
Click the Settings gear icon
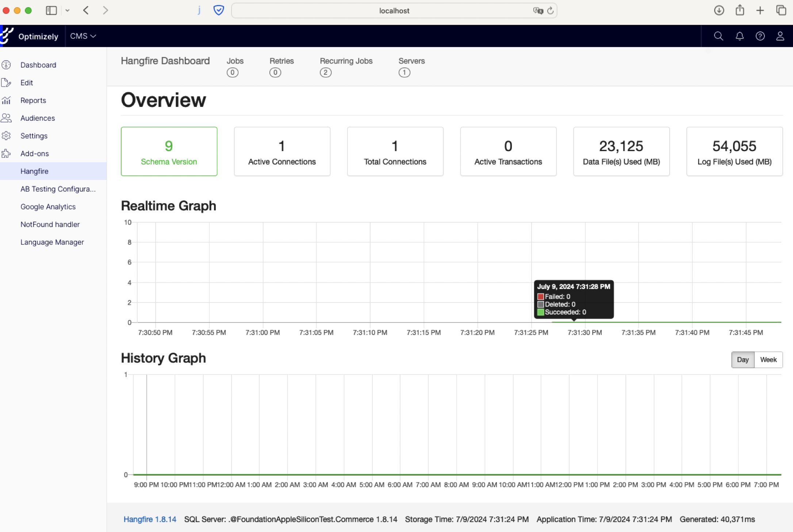(x=6, y=136)
